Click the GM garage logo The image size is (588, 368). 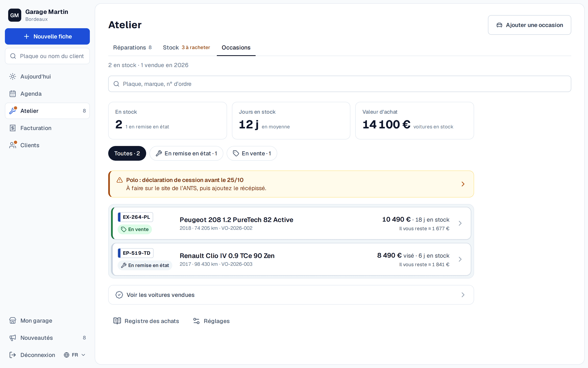click(14, 15)
